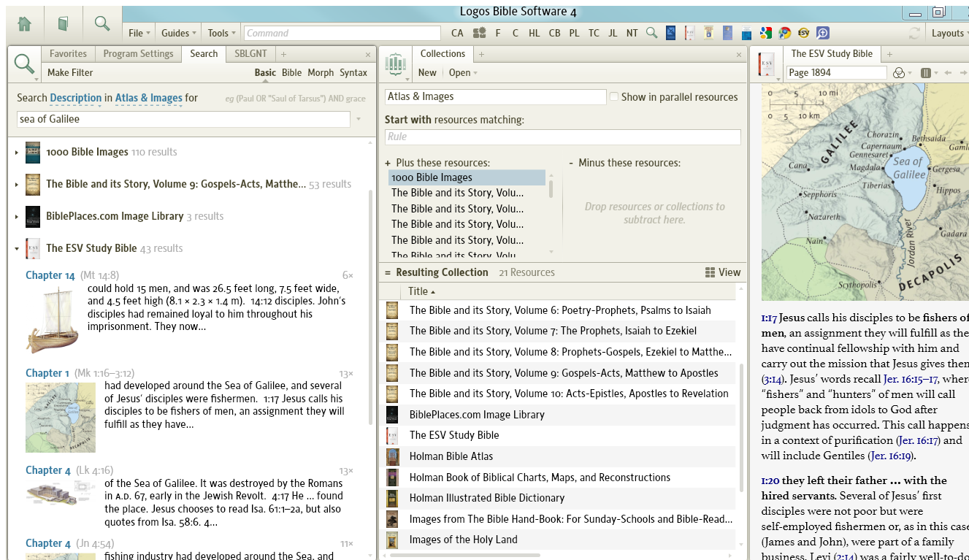This screenshot has height=560, width=969.
Task: Click the Command input box
Action: tap(342, 33)
